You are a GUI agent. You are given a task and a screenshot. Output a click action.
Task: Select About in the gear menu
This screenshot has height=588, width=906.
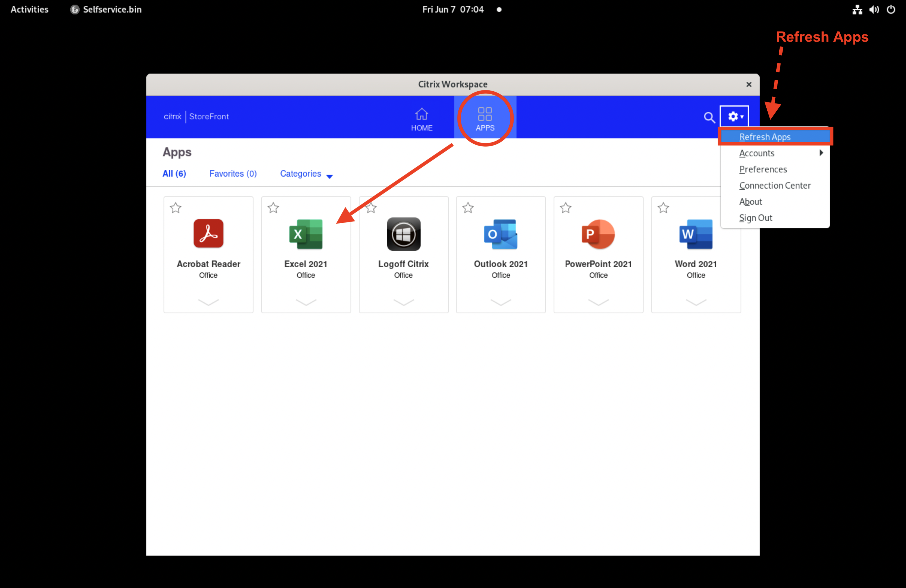pyautogui.click(x=775, y=201)
